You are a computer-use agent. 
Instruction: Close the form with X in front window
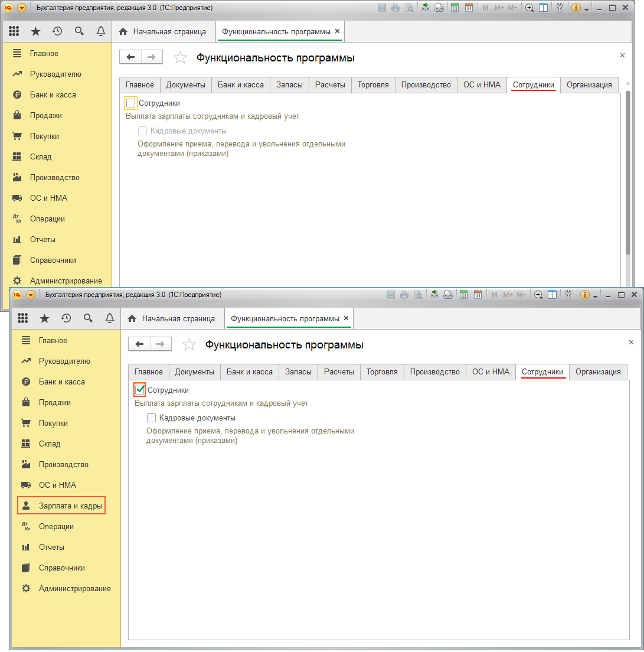631,342
